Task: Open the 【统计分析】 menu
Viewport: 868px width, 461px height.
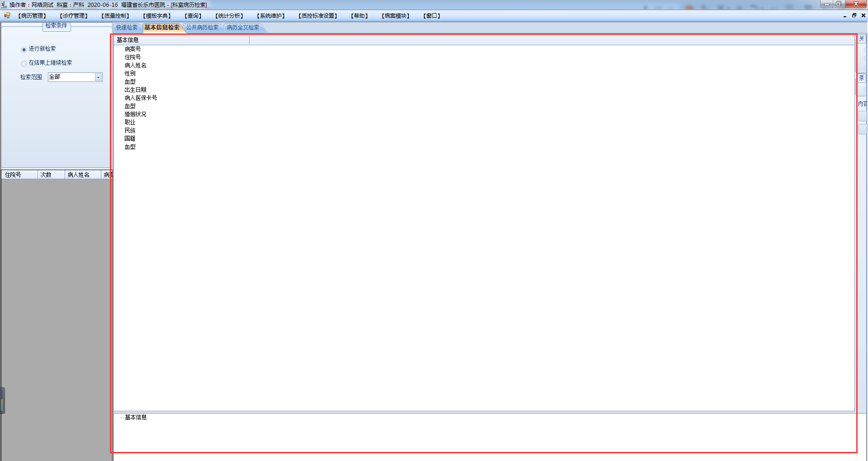Action: click(x=229, y=16)
